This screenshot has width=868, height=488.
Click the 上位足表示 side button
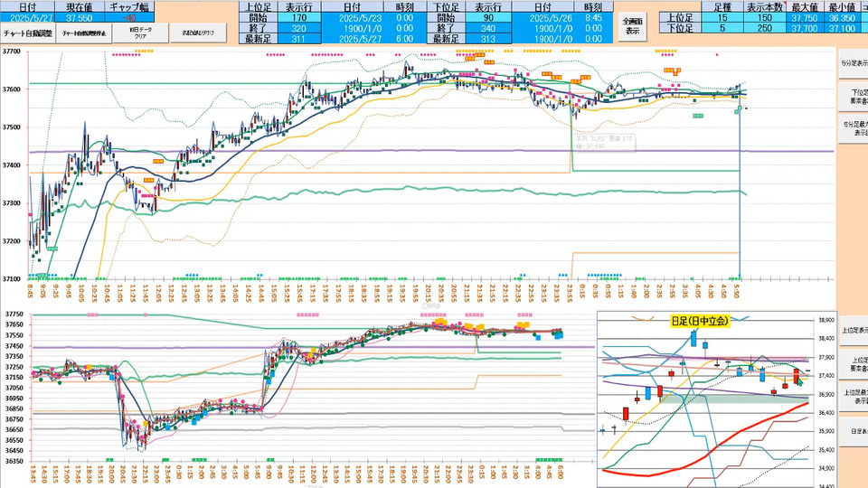(x=853, y=331)
